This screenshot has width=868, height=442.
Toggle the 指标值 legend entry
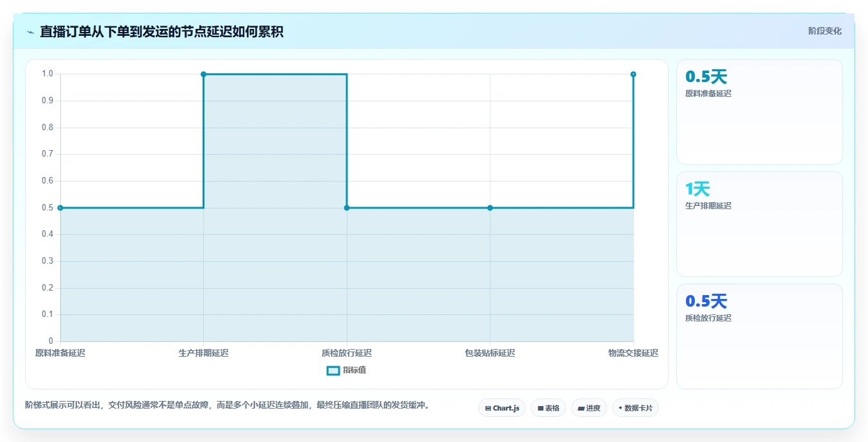tap(347, 370)
